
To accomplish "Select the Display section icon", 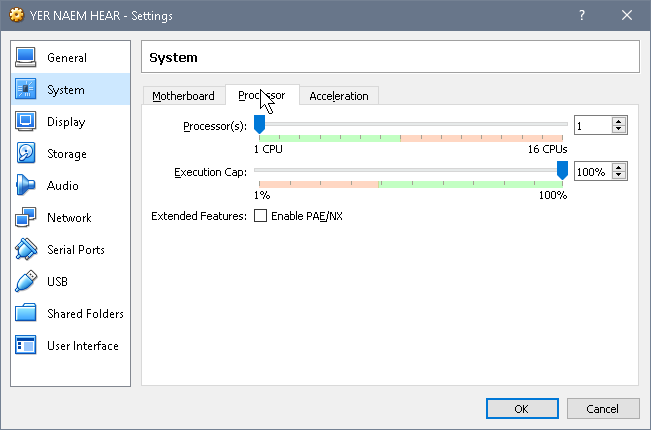I will tap(26, 121).
